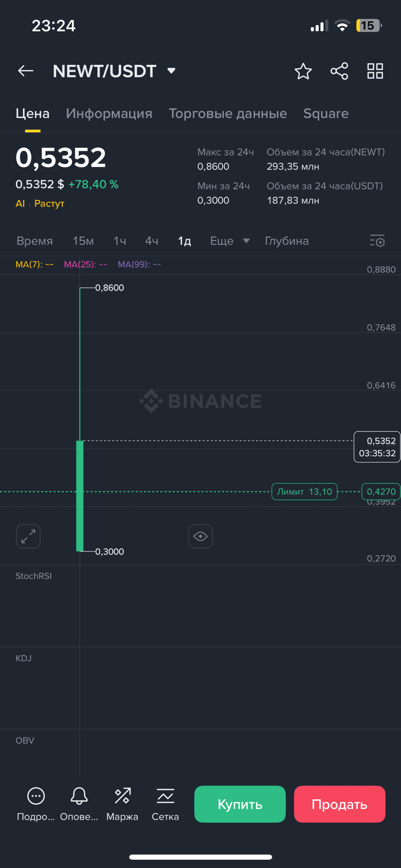
Task: Select the 4ч timeframe
Action: [x=152, y=241]
